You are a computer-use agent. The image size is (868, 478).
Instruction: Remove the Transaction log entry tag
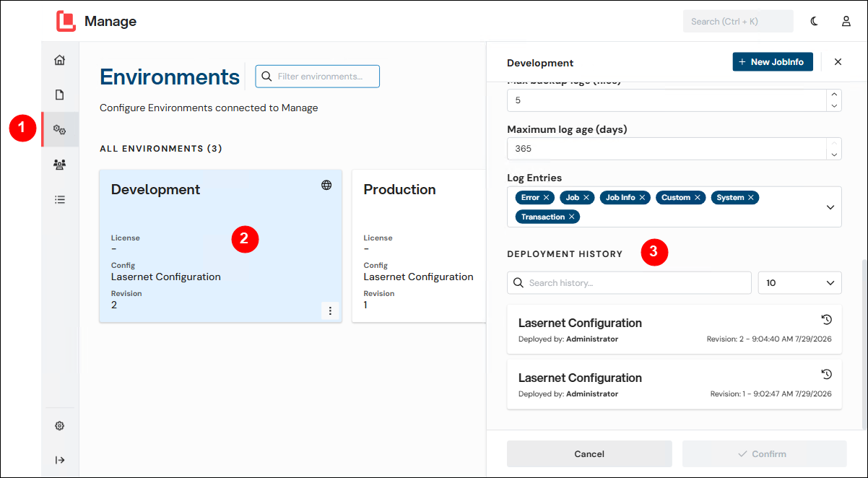click(x=571, y=217)
